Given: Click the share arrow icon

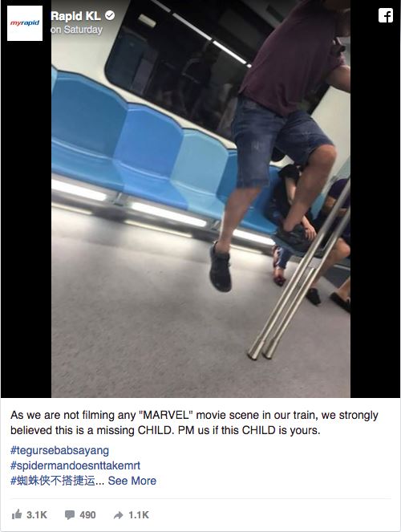Looking at the screenshot, I should pos(119,515).
